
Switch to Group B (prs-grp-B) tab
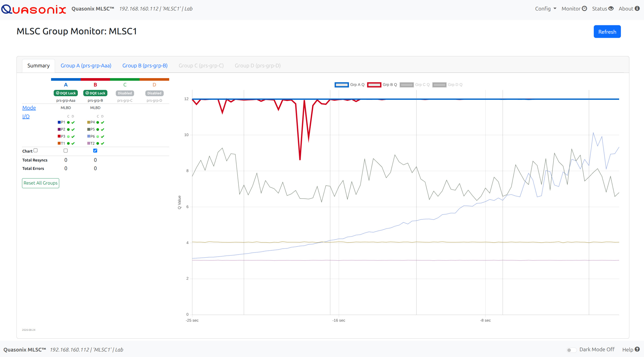[x=145, y=66]
